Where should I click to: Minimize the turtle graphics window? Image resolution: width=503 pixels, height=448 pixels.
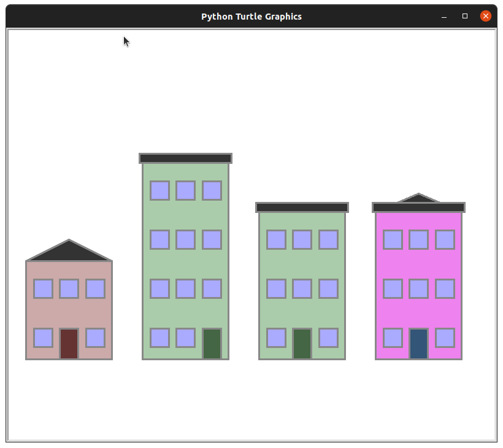coord(444,17)
